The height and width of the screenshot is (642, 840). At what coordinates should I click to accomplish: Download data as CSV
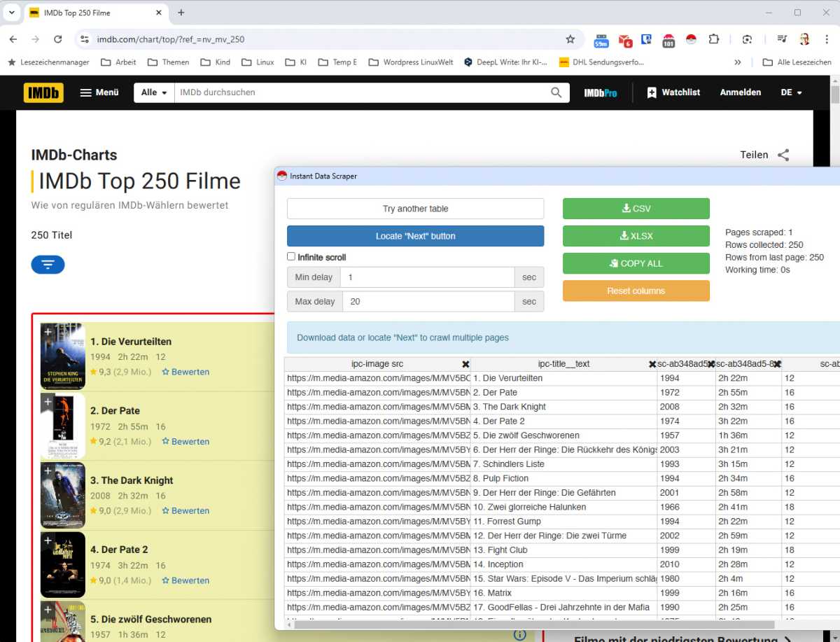(x=636, y=209)
